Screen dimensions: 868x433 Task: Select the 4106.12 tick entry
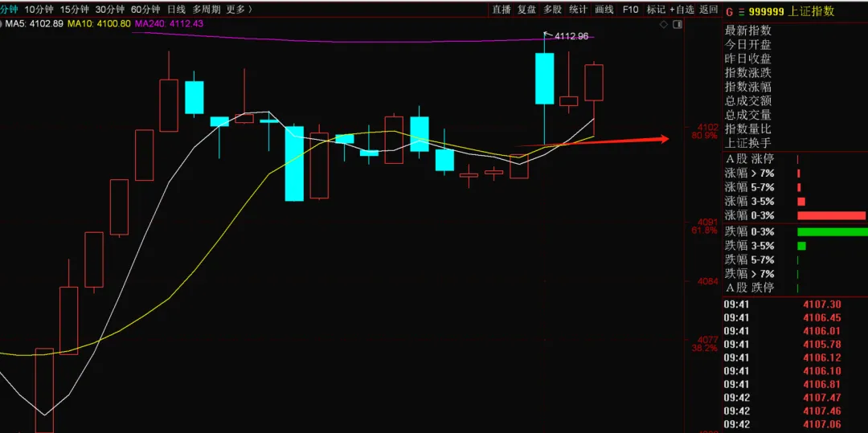point(822,357)
